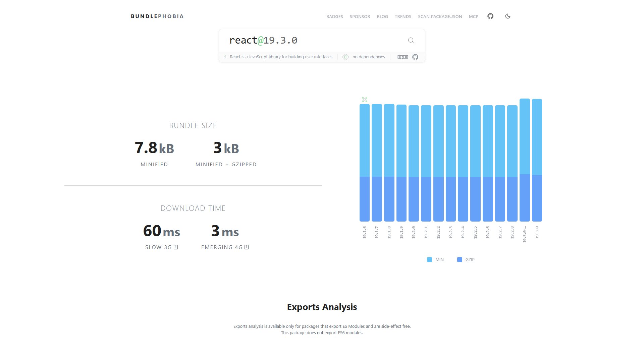Open the GitHub repo icon beside the npm logo
The height and width of the screenshot is (362, 644).
pos(415,57)
